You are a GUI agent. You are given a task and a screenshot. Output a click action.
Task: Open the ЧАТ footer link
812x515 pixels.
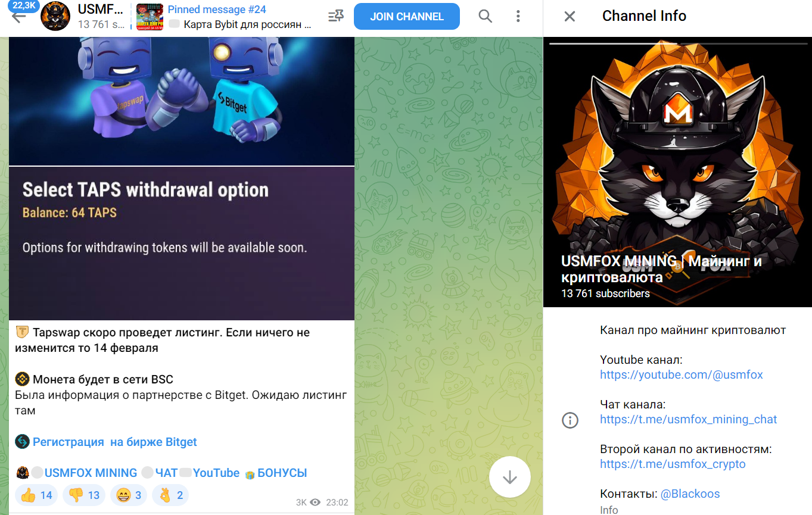(x=166, y=473)
